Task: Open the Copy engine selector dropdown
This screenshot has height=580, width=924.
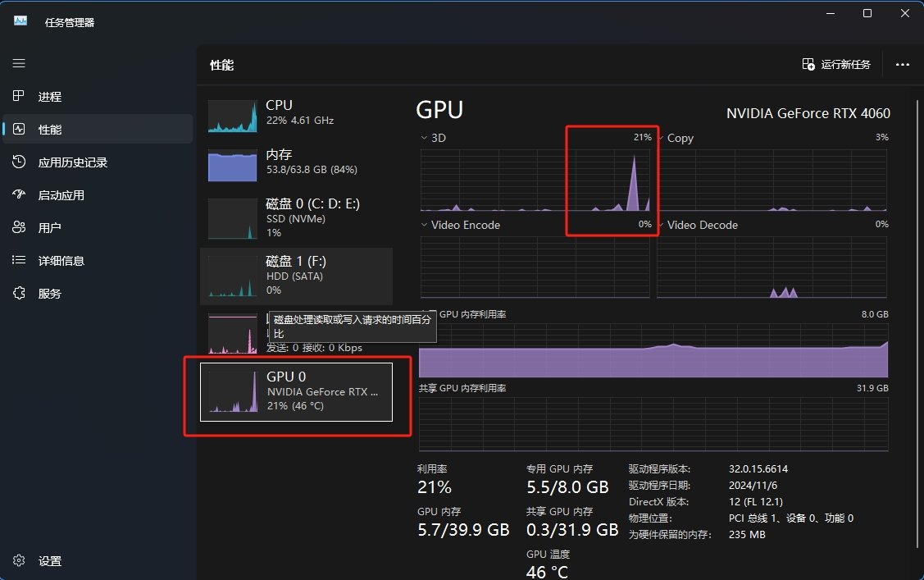Action: [x=661, y=138]
